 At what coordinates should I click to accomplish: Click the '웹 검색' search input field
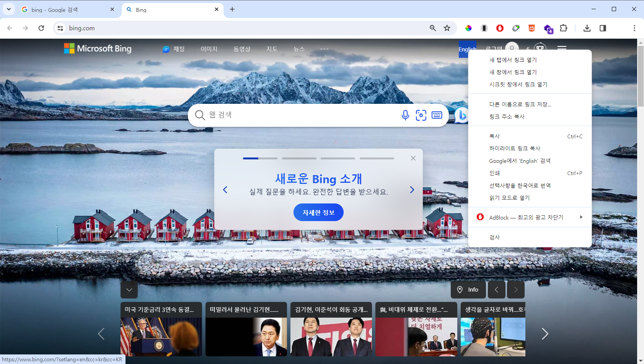[x=302, y=115]
